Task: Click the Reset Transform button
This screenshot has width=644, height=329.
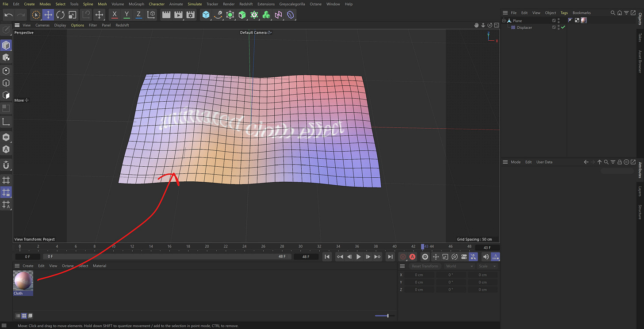Action: [x=425, y=266]
